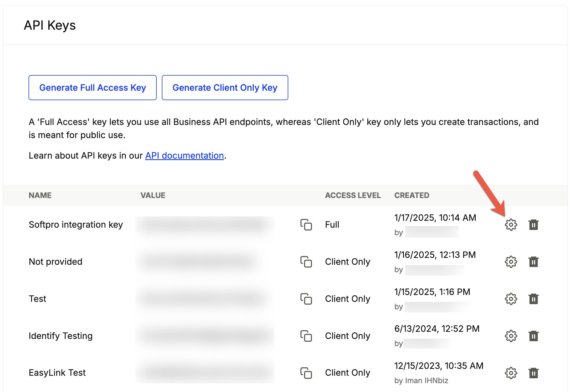Click the Created column header
The height and width of the screenshot is (392, 572).
coord(412,195)
